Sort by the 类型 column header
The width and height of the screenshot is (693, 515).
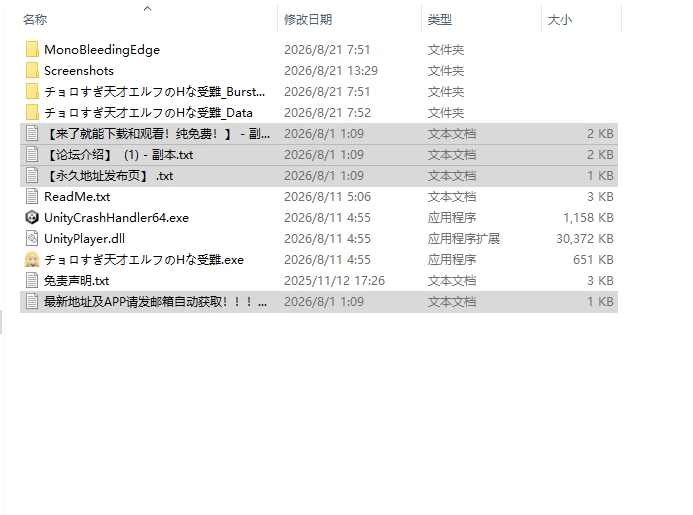(x=440, y=20)
